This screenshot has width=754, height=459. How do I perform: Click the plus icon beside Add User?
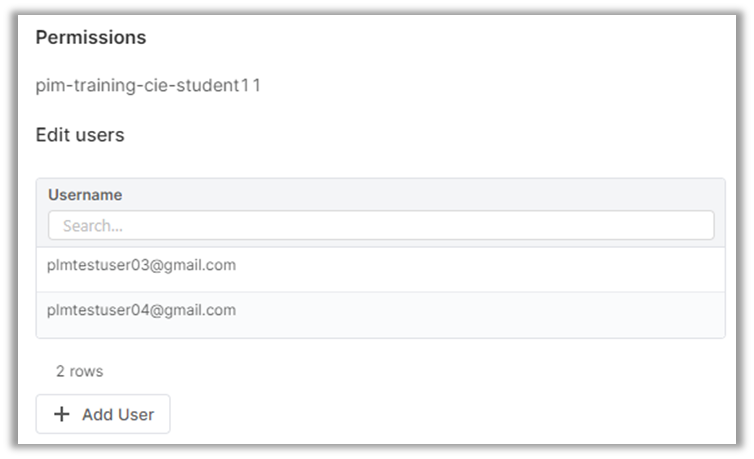click(x=62, y=414)
